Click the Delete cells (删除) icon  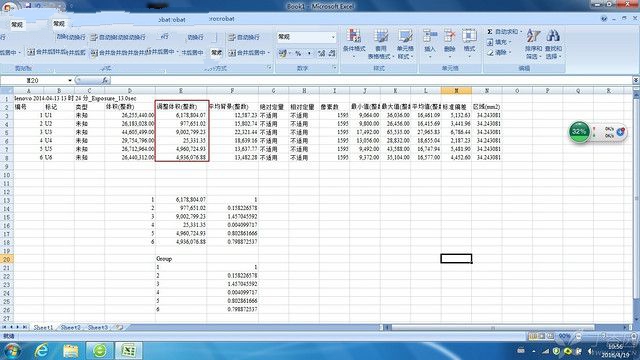pyautogui.click(x=449, y=42)
